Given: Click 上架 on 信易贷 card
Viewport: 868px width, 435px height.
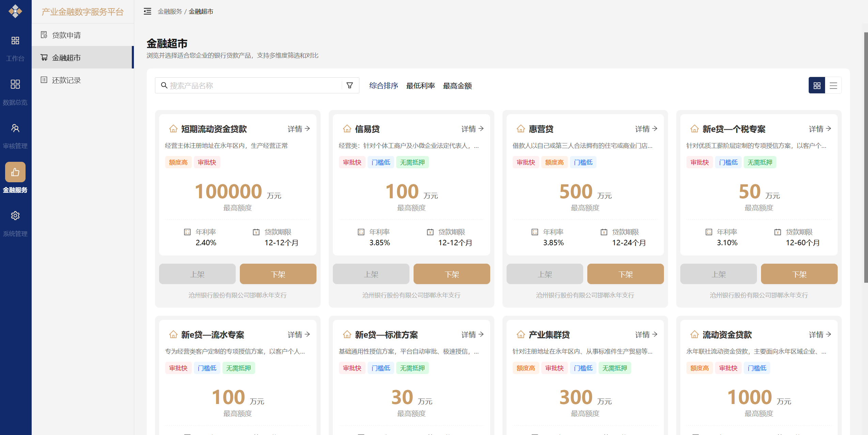Looking at the screenshot, I should [371, 274].
